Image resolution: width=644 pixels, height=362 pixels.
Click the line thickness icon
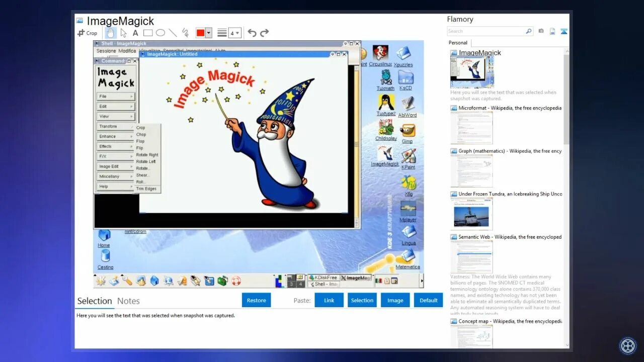click(x=222, y=33)
